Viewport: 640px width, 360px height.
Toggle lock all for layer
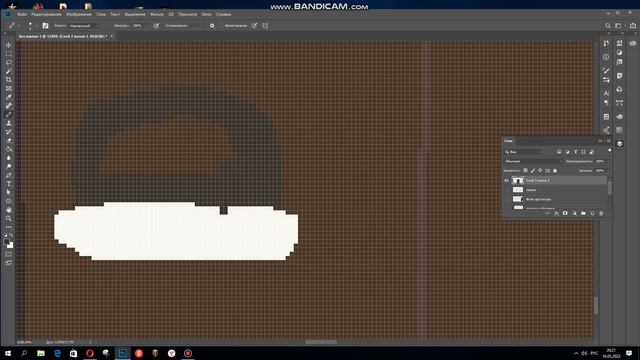[555, 171]
